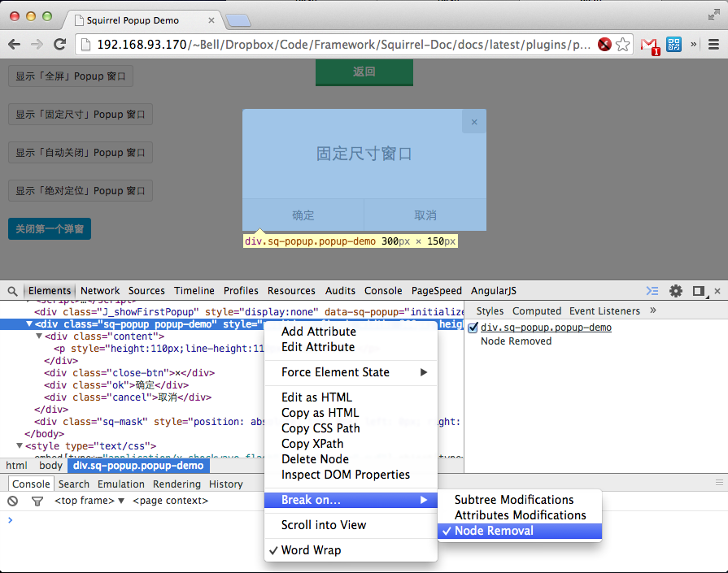Choose Delete Node
The image size is (728, 573).
click(x=351, y=459)
